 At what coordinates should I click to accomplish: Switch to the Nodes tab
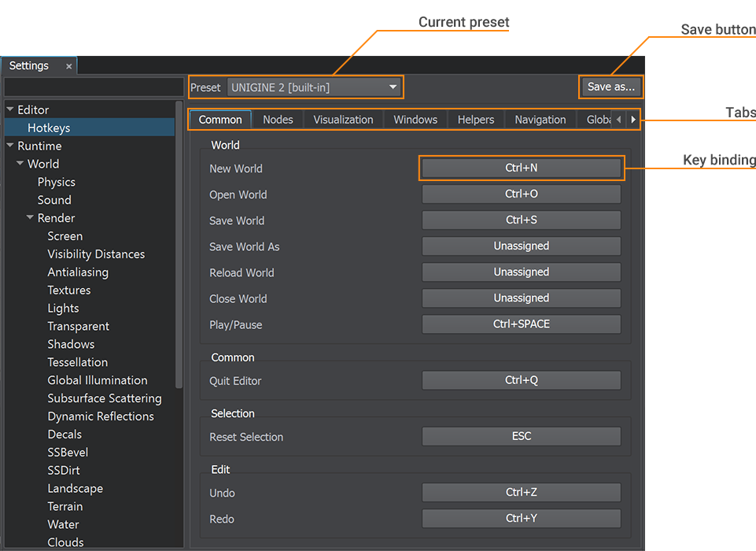coord(278,120)
